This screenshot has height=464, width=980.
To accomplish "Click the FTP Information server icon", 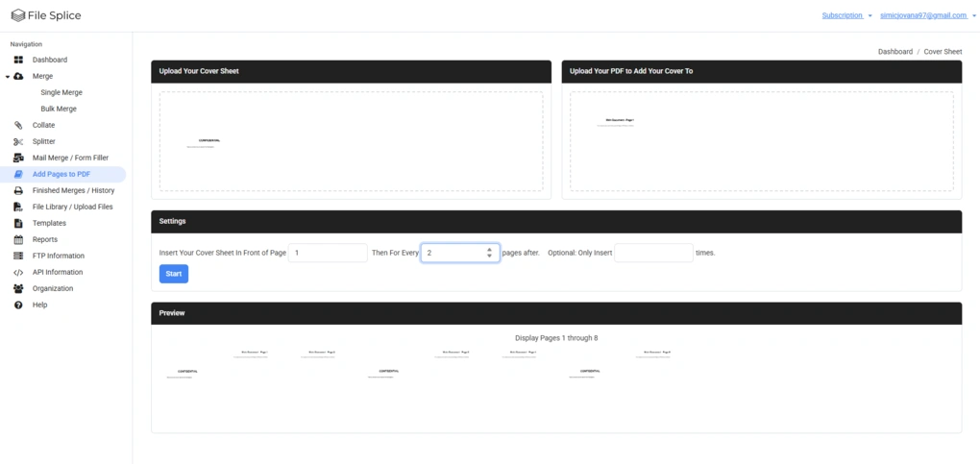I will pyautogui.click(x=19, y=256).
